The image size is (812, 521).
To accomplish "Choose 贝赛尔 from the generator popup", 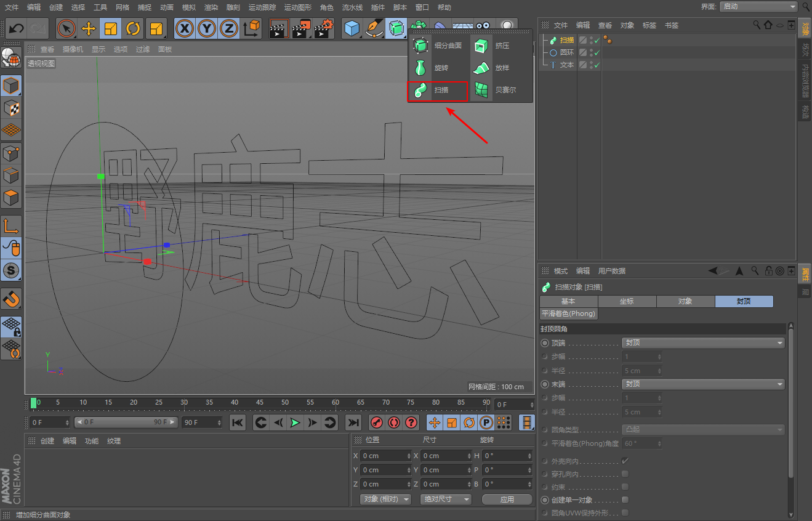I will coord(500,90).
